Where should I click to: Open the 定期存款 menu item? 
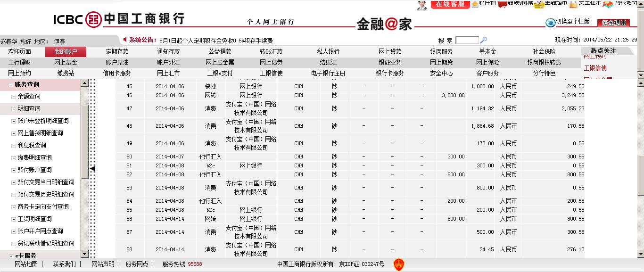tap(117, 51)
